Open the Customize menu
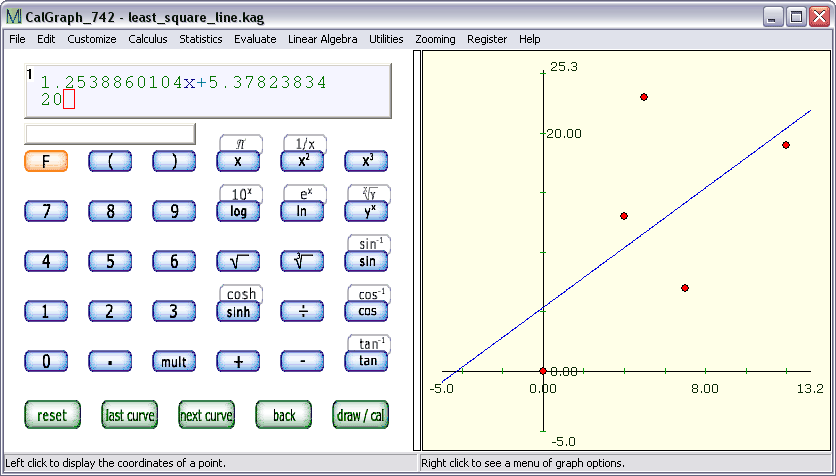This screenshot has height=476, width=836. pos(92,39)
